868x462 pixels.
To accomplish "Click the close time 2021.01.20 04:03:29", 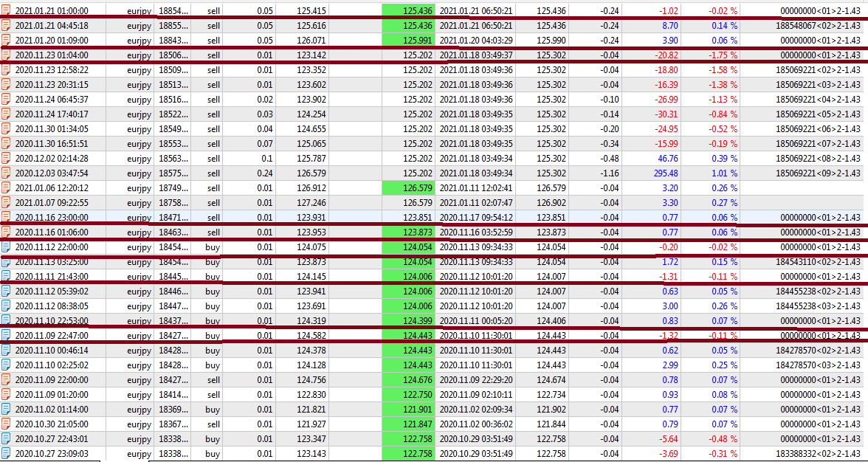I will coord(476,41).
